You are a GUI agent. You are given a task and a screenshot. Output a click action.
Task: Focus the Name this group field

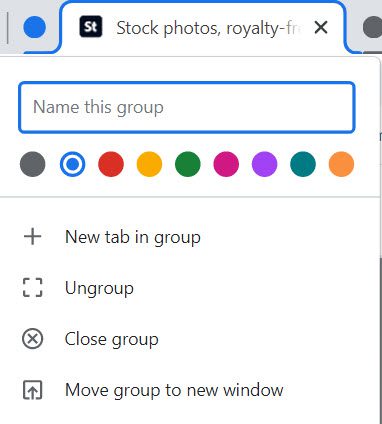[x=187, y=107]
